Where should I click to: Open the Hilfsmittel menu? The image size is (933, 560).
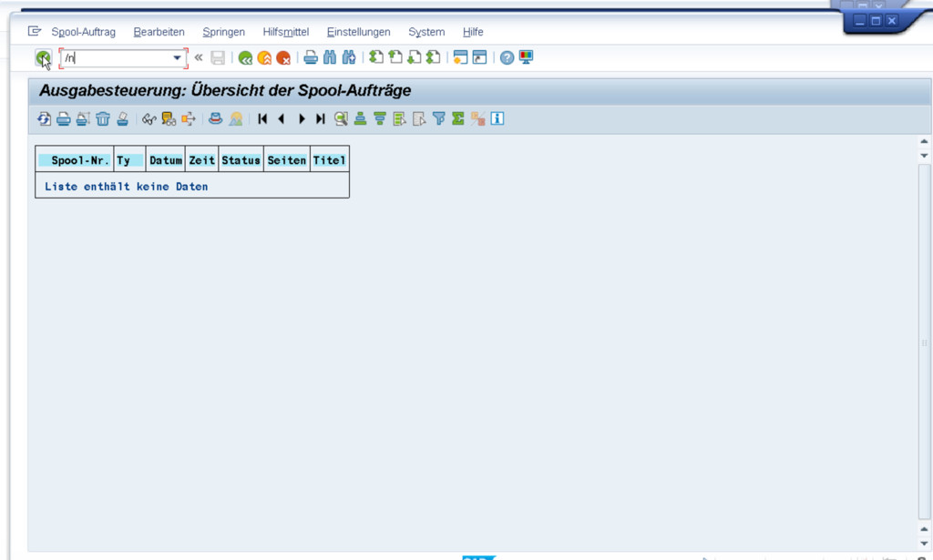(x=285, y=32)
